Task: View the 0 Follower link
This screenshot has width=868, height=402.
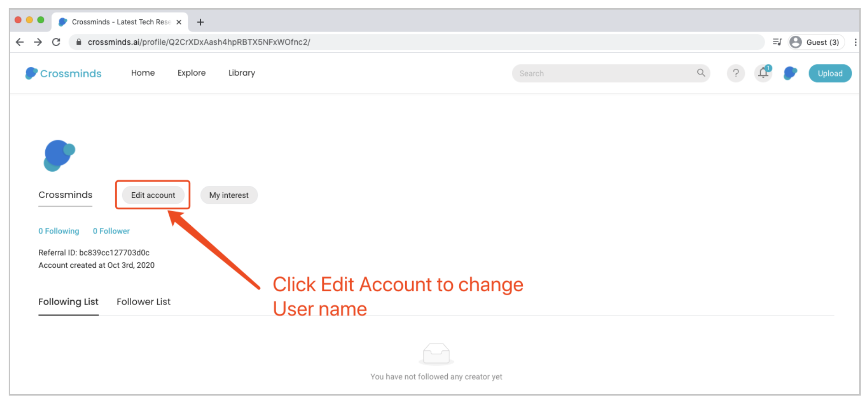Action: click(x=111, y=231)
